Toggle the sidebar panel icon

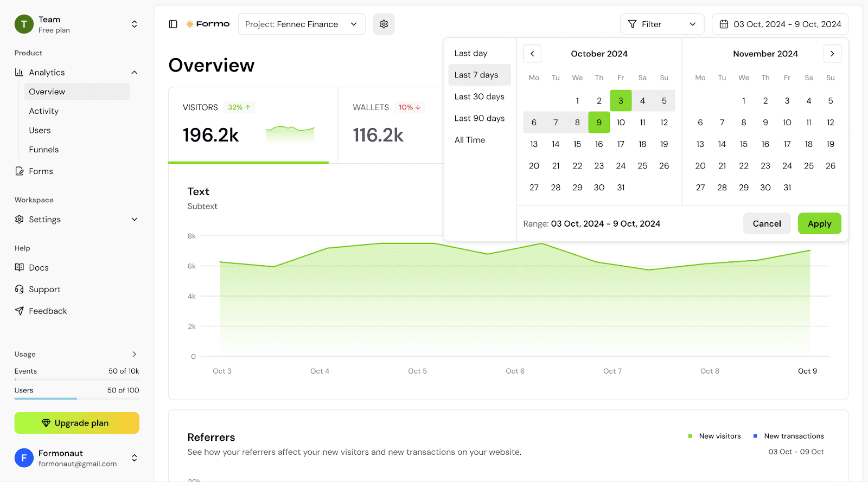(x=173, y=24)
